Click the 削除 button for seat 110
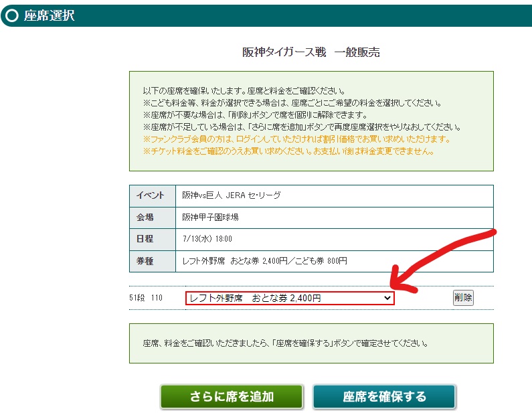Screen dimensions: 532x413 click(x=463, y=298)
